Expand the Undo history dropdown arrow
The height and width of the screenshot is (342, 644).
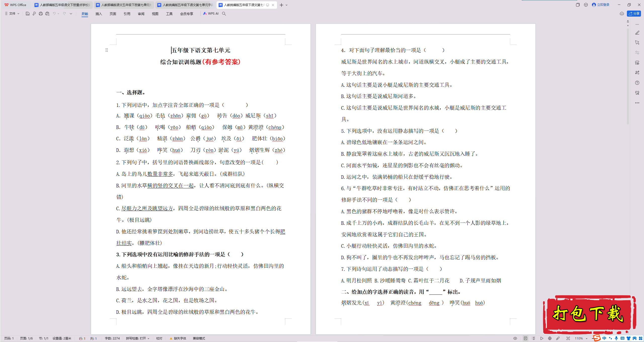(x=58, y=14)
